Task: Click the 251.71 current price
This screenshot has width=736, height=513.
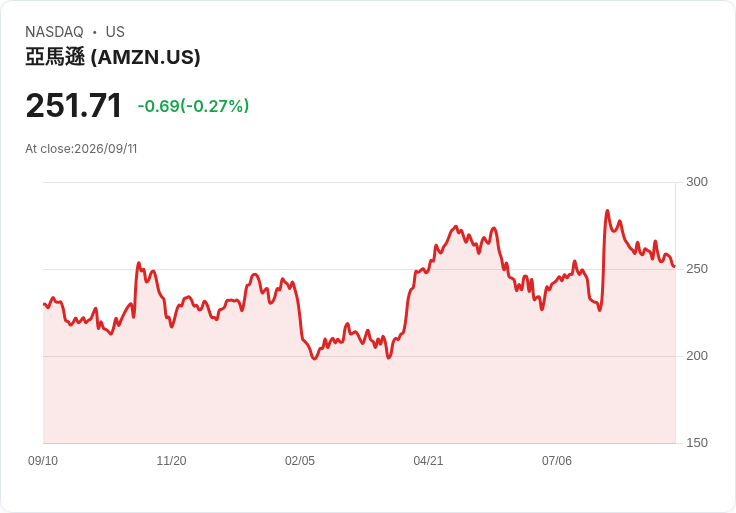Action: point(74,105)
